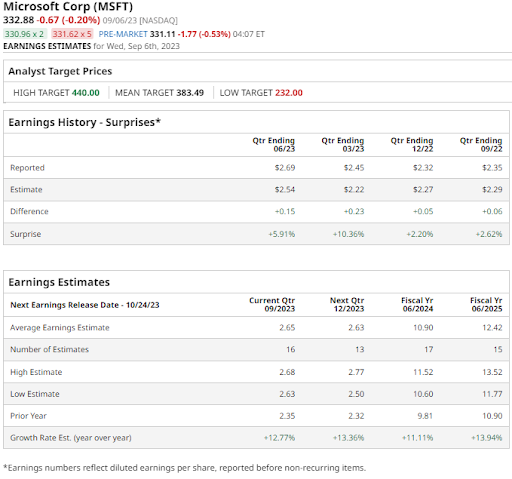Select the high target value 440.00
Viewport: 512px width, 479px height.
(86, 93)
